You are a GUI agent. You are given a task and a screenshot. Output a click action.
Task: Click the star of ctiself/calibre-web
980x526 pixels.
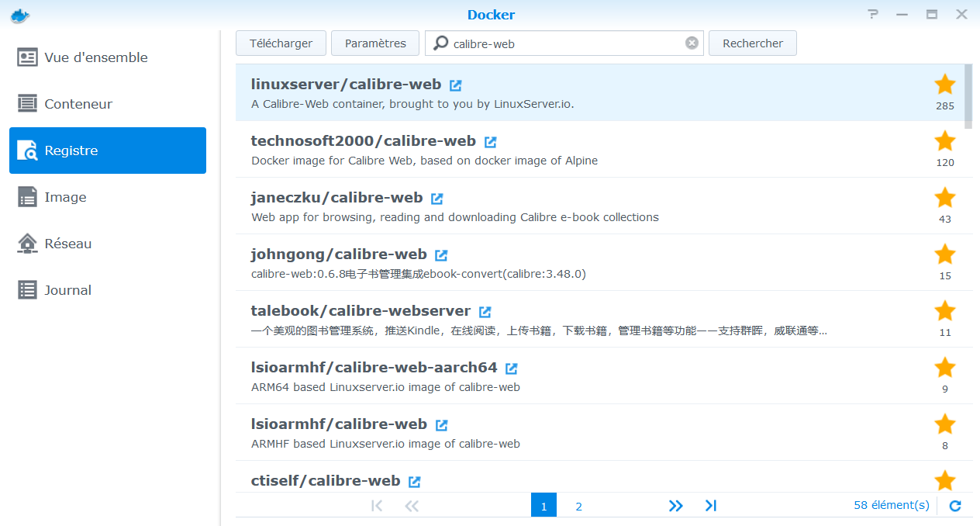[945, 480]
